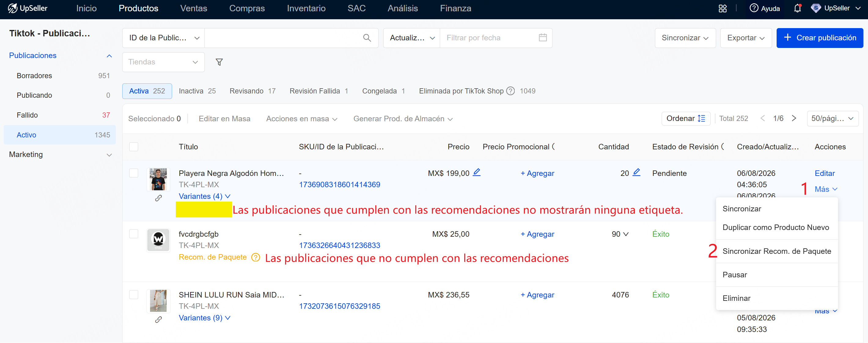Open the SAC top menu
Screen dimensions: 868x343
[356, 9]
